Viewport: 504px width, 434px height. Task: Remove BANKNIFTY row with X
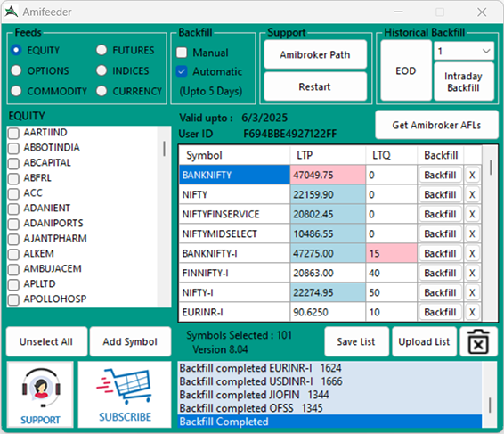[x=472, y=175]
